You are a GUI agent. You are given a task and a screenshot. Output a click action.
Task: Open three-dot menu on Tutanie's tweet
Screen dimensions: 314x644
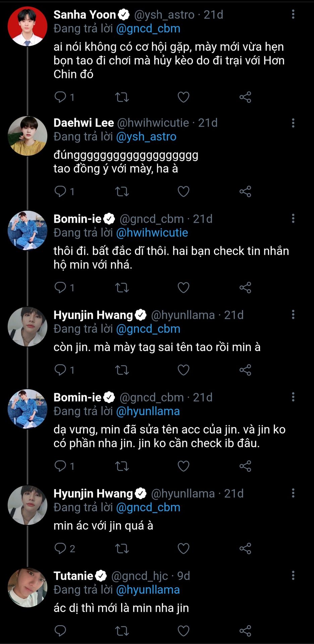[x=293, y=576]
